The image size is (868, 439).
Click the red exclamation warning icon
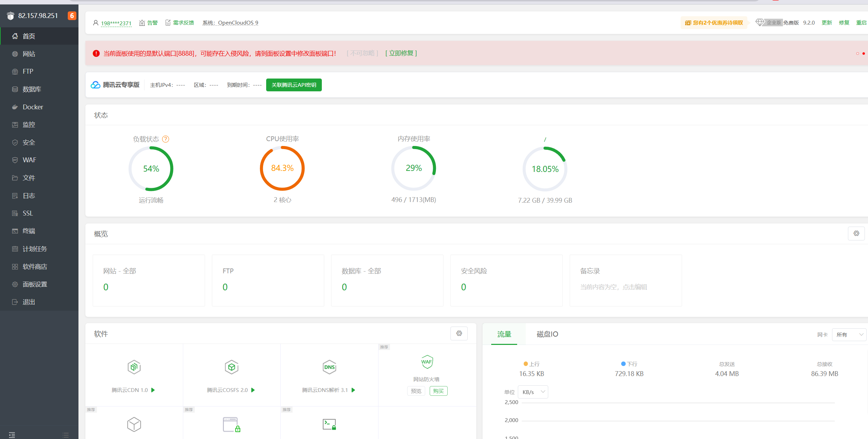coord(96,53)
